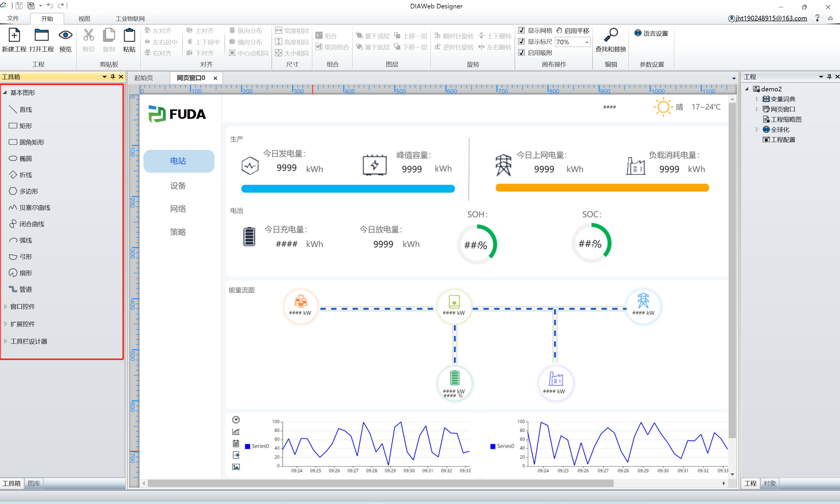Toggle the Show Ruler (显示标尺) checkbox
Image resolution: width=840 pixels, height=504 pixels.
522,41
